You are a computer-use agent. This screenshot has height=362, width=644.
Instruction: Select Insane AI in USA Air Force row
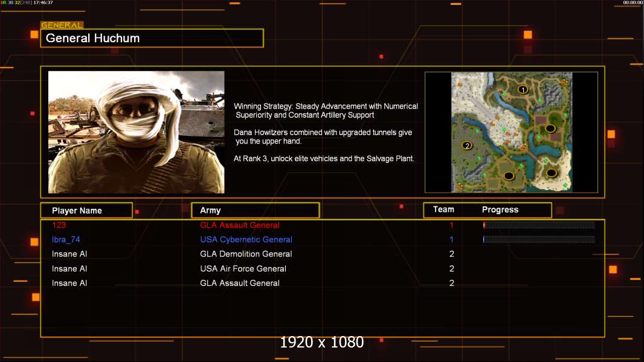69,268
